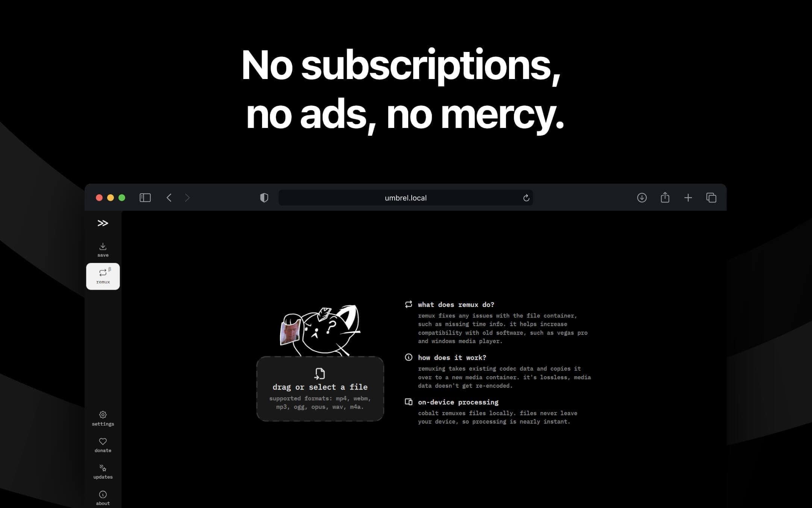Click the drag or select file area

320,389
